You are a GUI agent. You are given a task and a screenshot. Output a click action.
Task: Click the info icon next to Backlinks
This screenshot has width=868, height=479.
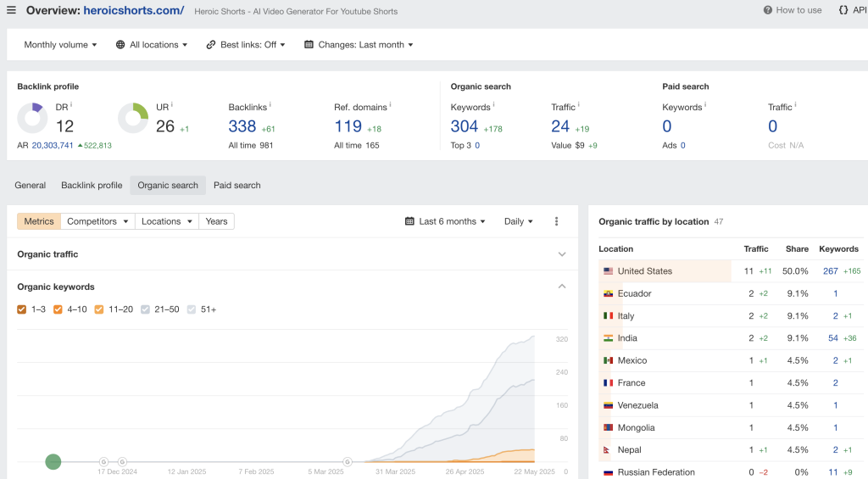point(270,105)
